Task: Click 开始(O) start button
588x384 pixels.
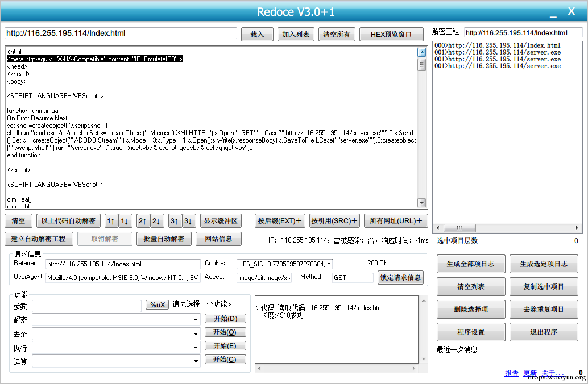Action: tap(225, 332)
